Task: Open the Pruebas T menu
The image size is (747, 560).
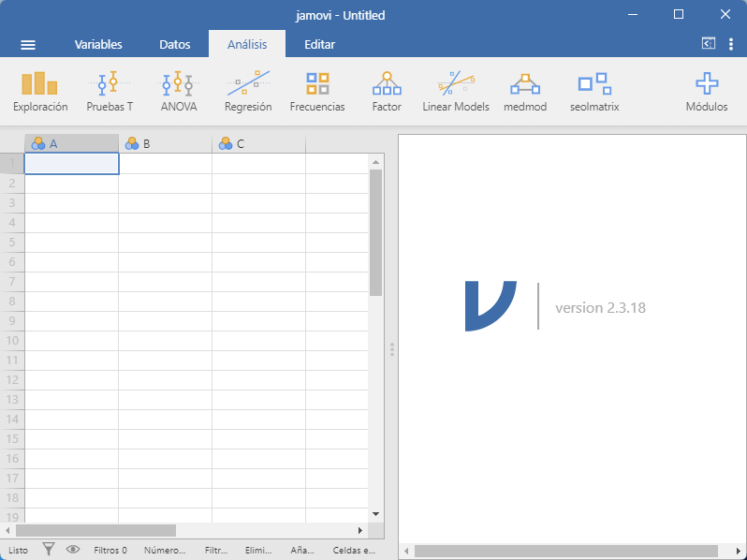Action: 110,93
